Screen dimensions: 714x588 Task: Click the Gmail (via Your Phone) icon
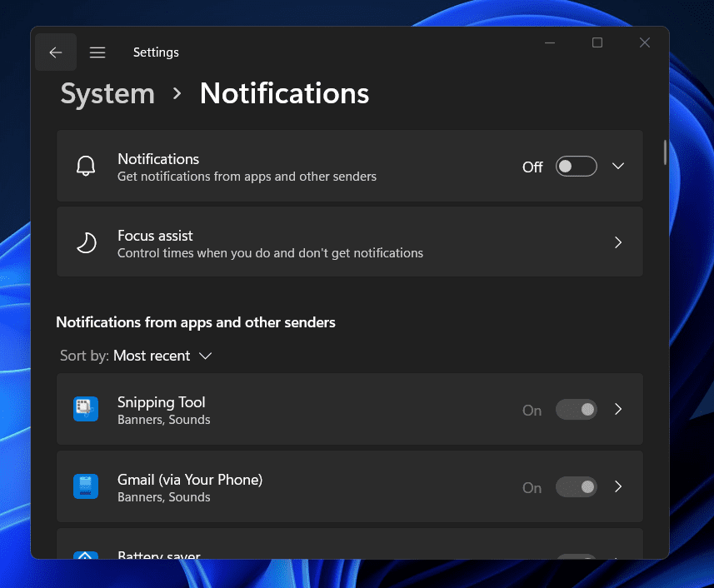86,486
